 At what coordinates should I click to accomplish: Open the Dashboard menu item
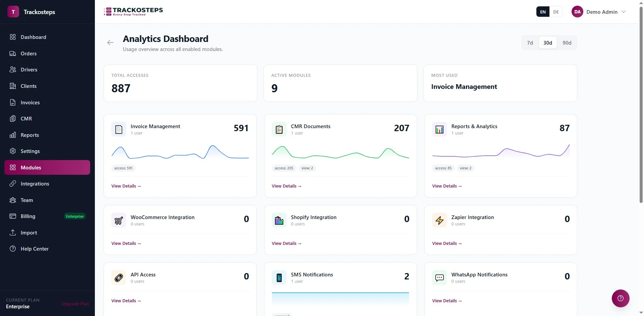click(x=47, y=37)
